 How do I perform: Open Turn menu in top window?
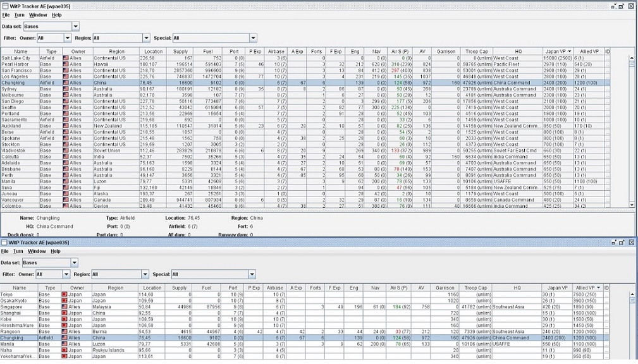[x=19, y=15]
